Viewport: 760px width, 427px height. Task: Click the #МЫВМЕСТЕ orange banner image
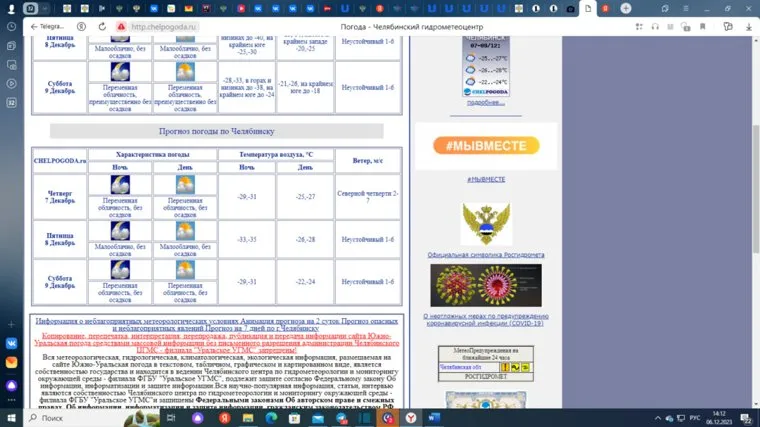pyautogui.click(x=486, y=146)
